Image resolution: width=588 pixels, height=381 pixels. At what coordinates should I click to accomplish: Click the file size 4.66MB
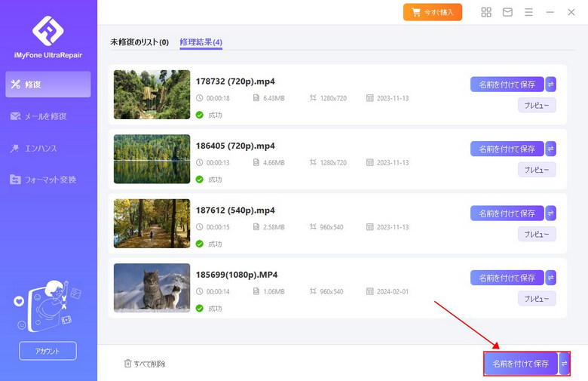(x=274, y=163)
